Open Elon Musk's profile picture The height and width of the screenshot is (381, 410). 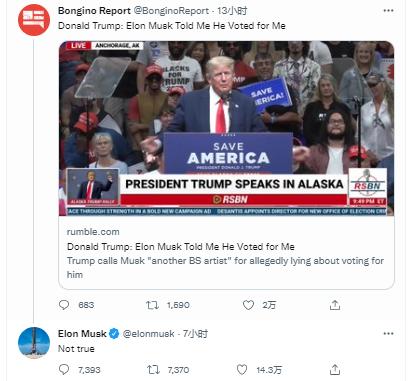(34, 343)
